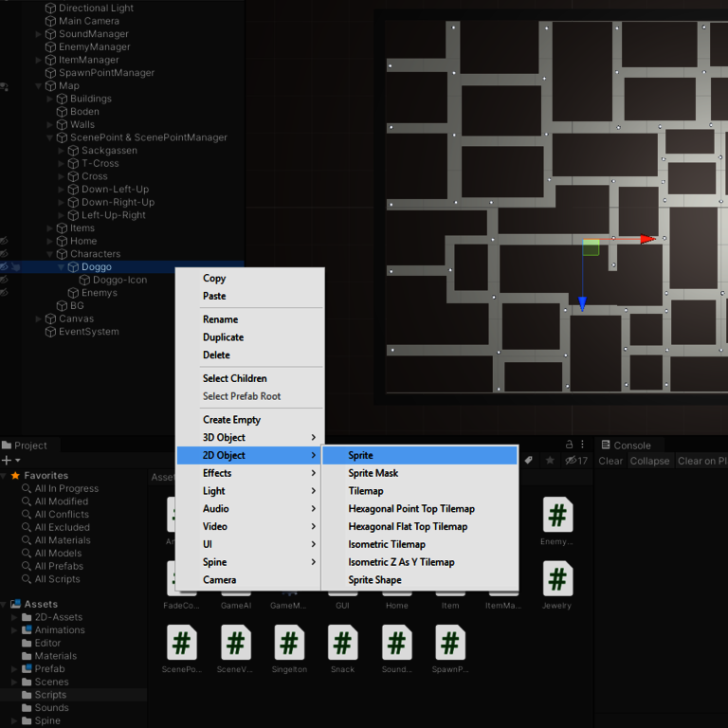Screen dimensions: 728x728
Task: Click the blue axis gizmo arrow
Action: pos(582,303)
